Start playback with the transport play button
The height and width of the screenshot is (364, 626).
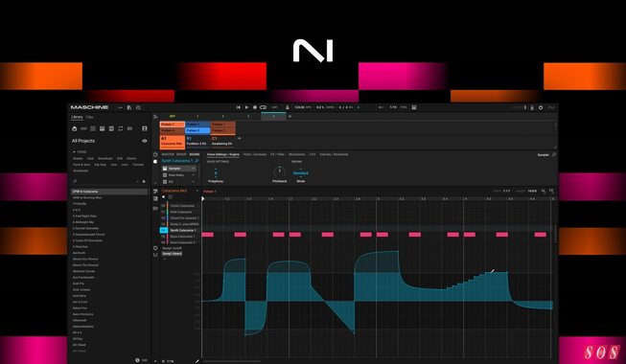(x=246, y=107)
